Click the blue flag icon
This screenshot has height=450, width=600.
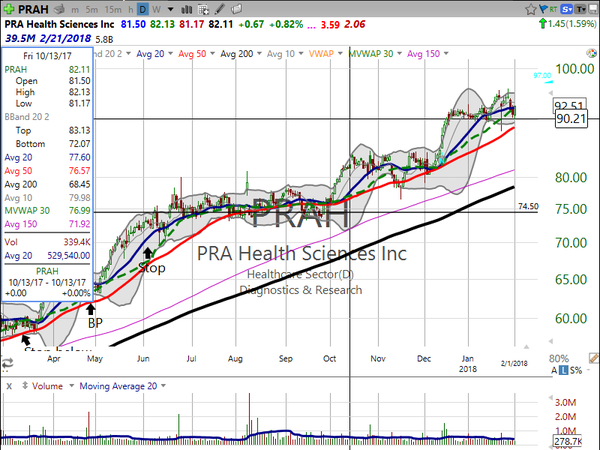point(543,9)
